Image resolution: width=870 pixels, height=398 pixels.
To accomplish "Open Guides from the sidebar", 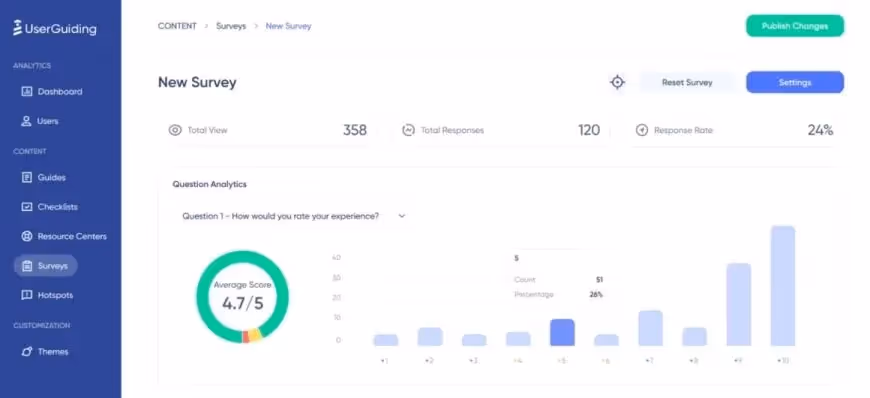I will [x=43, y=178].
